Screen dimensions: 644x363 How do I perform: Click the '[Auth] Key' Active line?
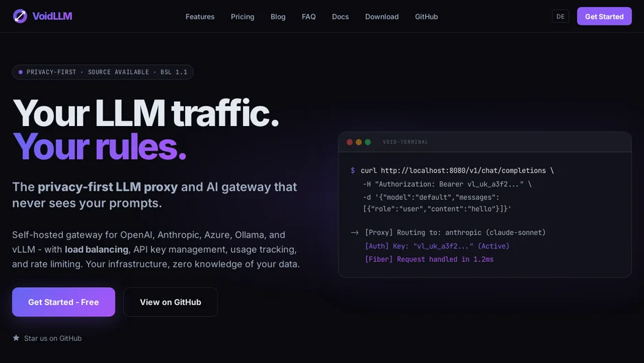[437, 247]
